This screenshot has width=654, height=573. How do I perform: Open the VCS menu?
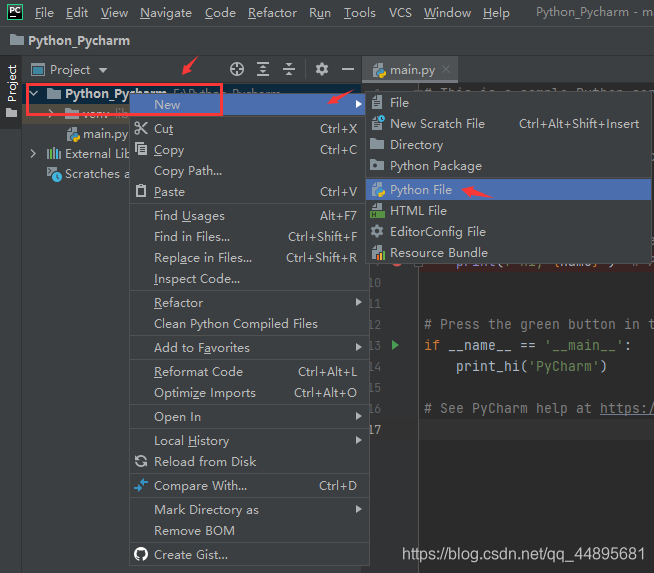[x=400, y=13]
